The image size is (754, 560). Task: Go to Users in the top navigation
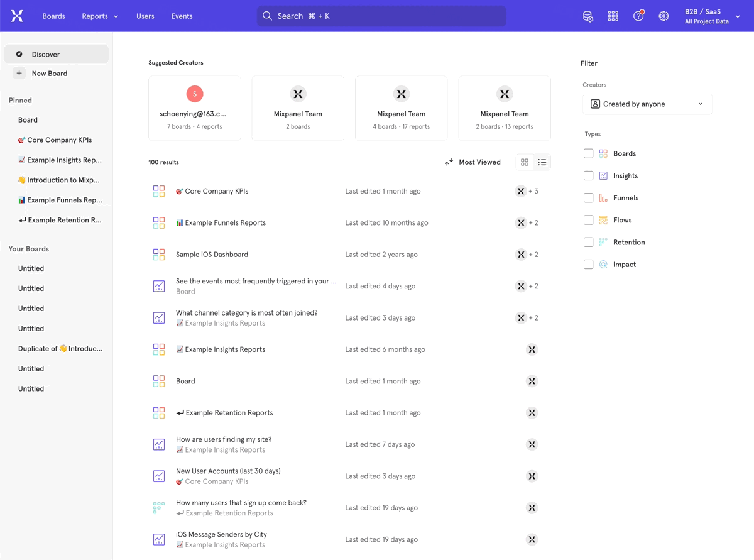[145, 16]
